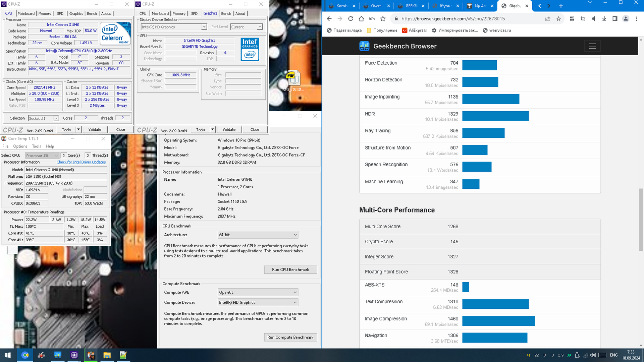Click the Multi-Core Score value 1268

(452, 227)
